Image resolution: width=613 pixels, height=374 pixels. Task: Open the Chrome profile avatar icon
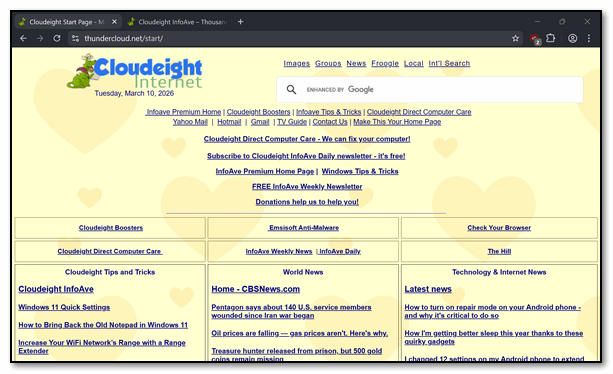572,38
